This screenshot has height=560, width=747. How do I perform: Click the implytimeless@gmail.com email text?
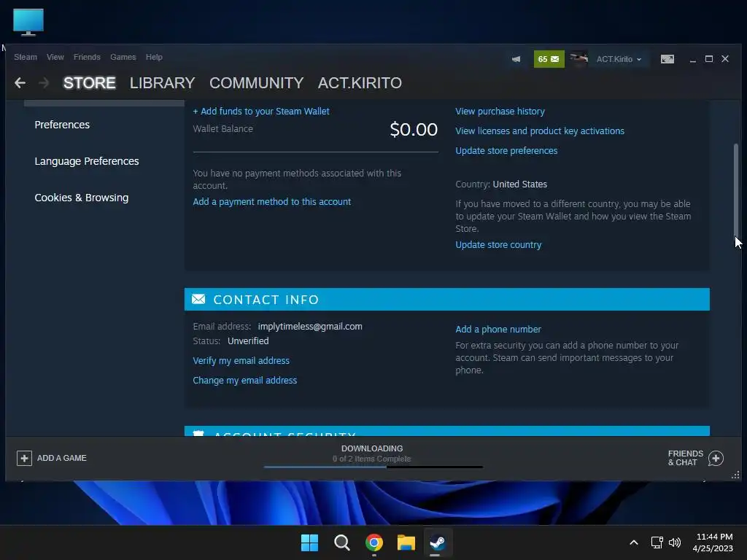310,327
